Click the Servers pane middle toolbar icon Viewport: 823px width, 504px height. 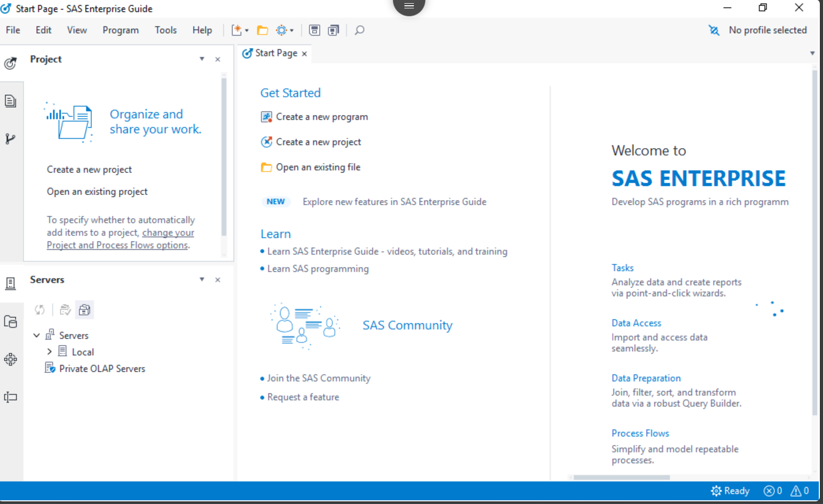[65, 310]
